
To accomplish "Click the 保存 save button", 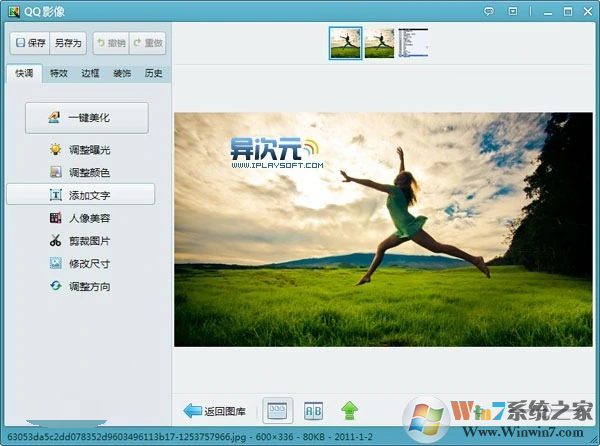I will (30, 43).
